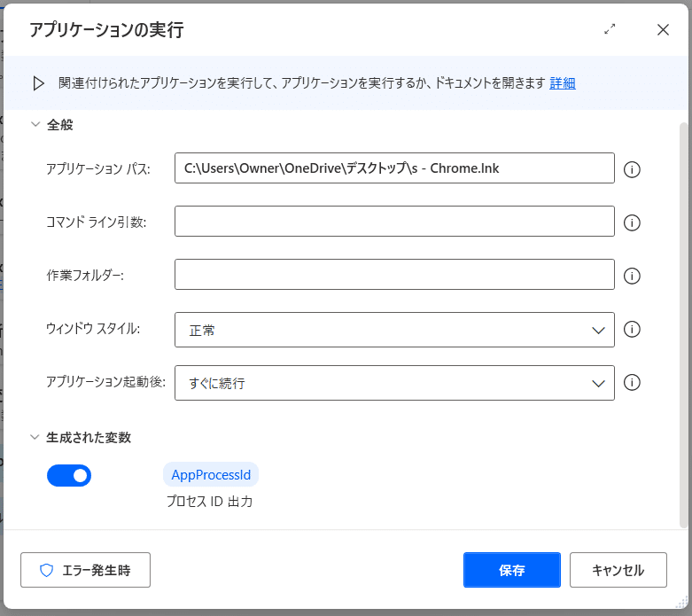
Task: Collapse the 生成された変数 section
Action: pos(35,437)
